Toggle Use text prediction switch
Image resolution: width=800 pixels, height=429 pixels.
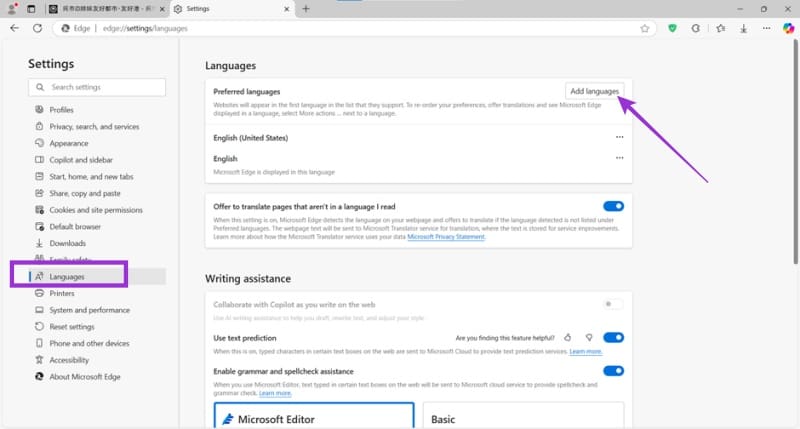613,337
